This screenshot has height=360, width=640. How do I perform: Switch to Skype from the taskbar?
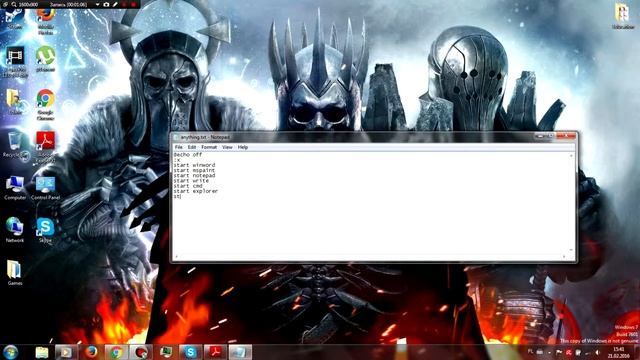(190, 352)
